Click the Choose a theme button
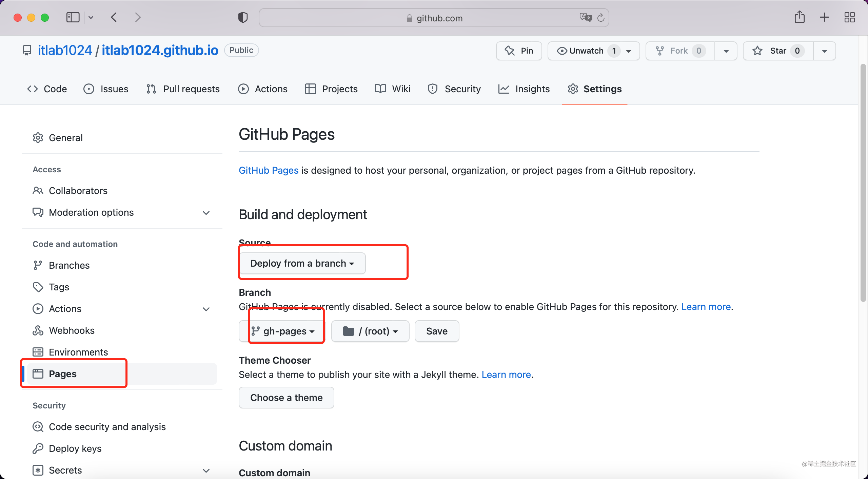Image resolution: width=868 pixels, height=479 pixels. (x=286, y=398)
